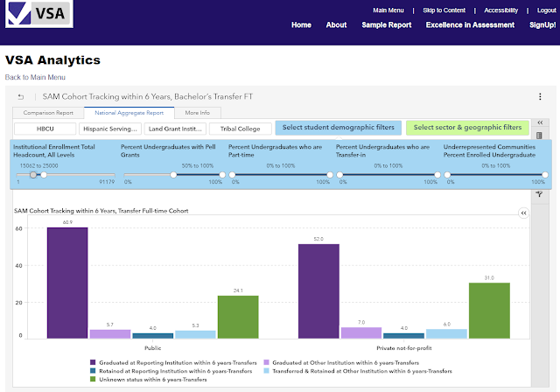Image resolution: width=560 pixels, height=392 pixels.
Task: Toggle the HBCU filter button
Action: tap(45, 129)
